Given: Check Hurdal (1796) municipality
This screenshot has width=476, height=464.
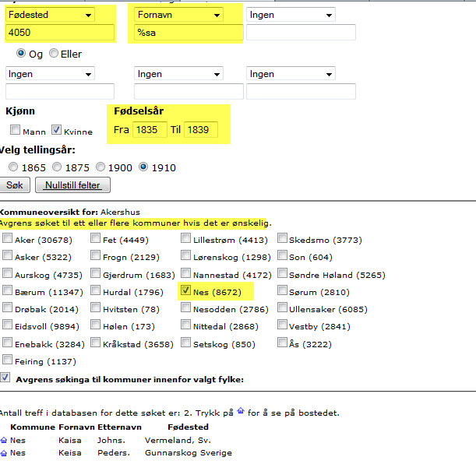Looking at the screenshot, I should click(x=95, y=290).
